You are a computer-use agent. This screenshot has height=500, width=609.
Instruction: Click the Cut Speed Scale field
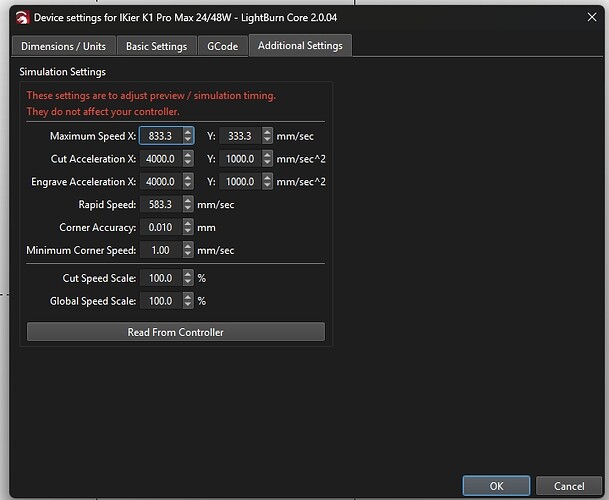click(161, 278)
